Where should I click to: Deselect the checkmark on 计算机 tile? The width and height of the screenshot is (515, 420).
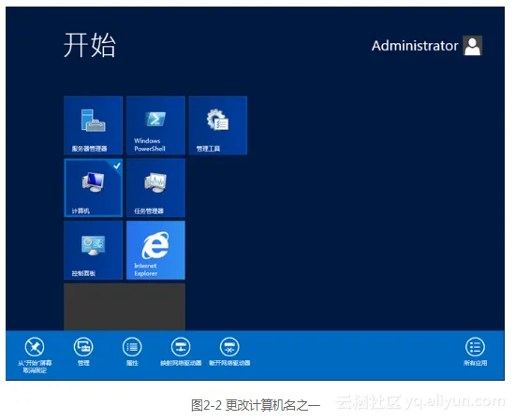[x=117, y=166]
